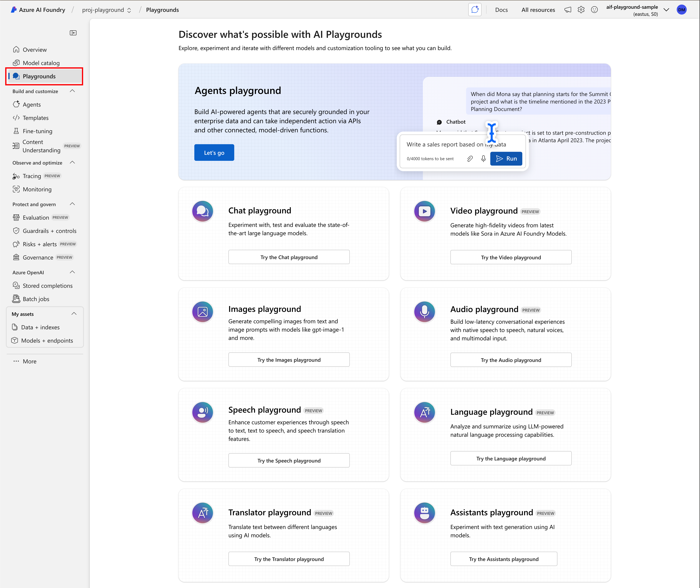700x588 pixels.
Task: Open Model catalog in the sidebar
Action: [41, 63]
